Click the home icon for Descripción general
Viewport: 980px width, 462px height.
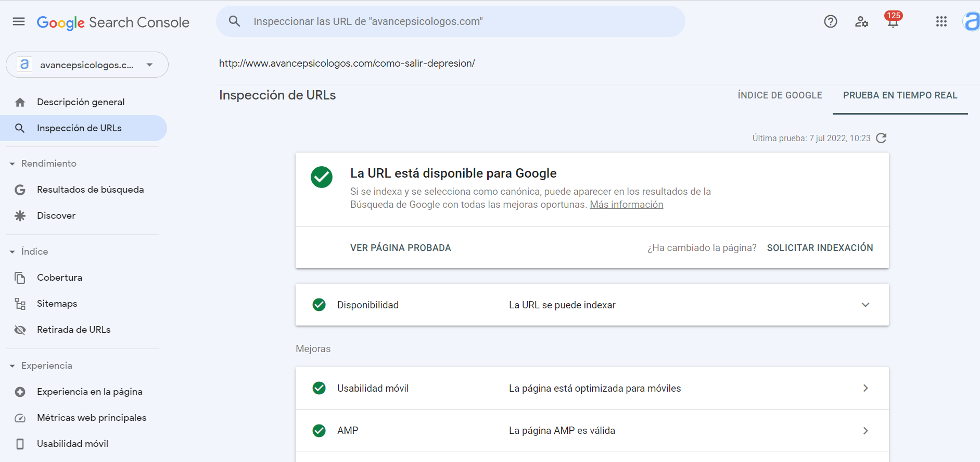tap(20, 102)
